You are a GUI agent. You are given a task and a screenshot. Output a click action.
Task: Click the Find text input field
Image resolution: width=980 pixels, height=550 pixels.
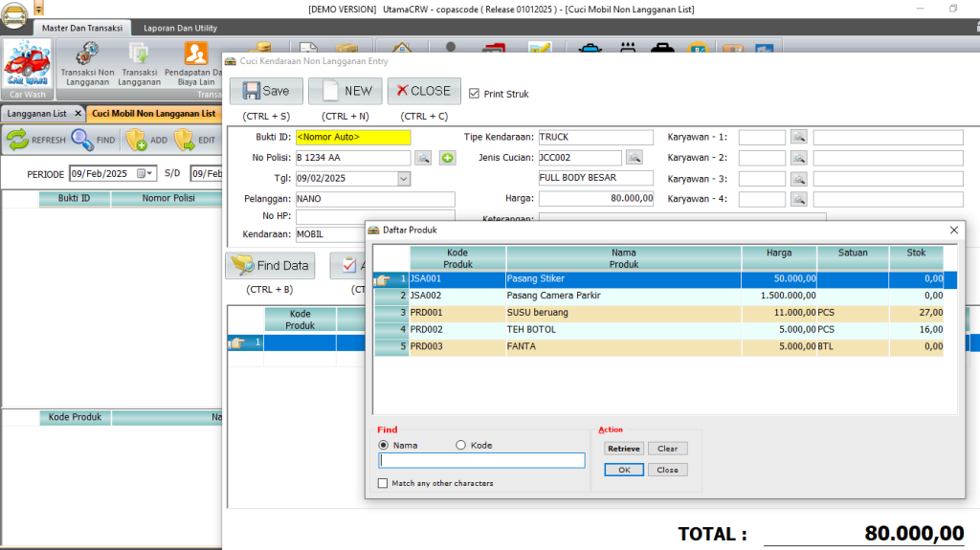481,460
